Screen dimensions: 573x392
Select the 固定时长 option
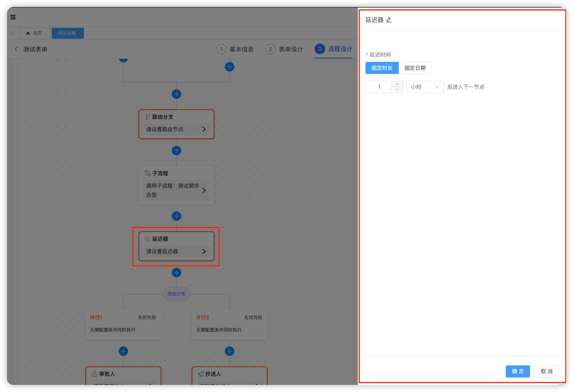pyautogui.click(x=382, y=68)
